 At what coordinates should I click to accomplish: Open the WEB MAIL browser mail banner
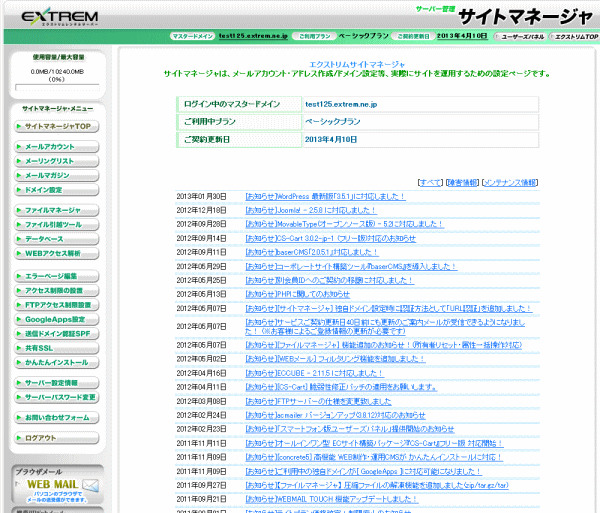pos(56,487)
